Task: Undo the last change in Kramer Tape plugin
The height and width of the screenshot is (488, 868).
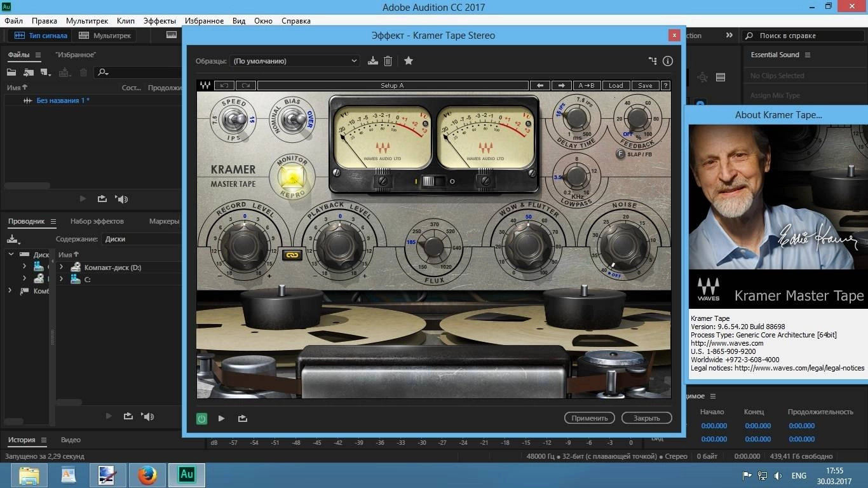Action: [x=224, y=85]
